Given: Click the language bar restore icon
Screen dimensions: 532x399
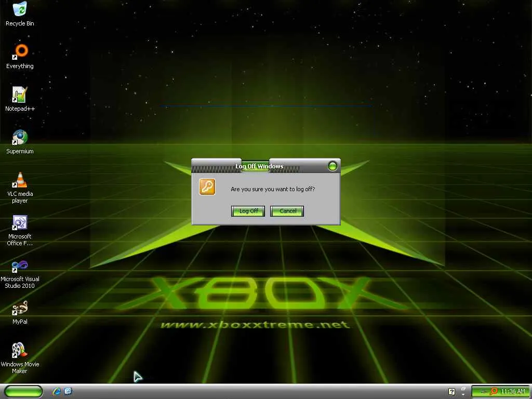Looking at the screenshot, I should point(463,389).
